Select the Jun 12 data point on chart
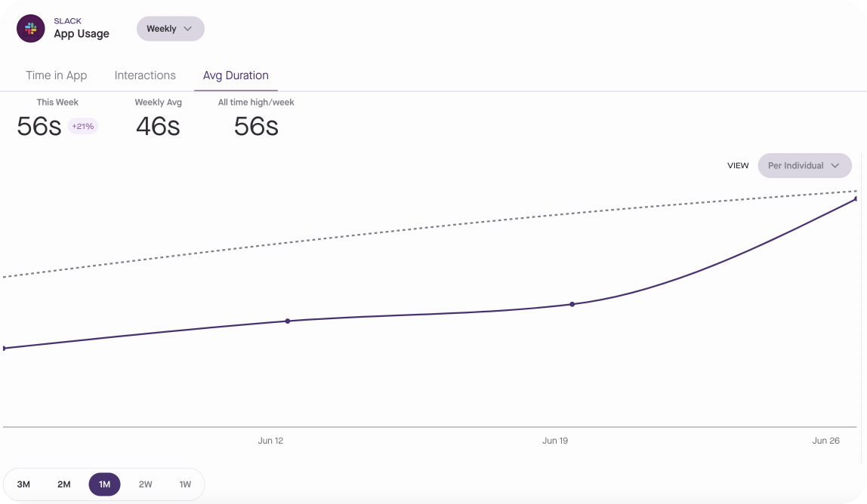 (x=288, y=321)
